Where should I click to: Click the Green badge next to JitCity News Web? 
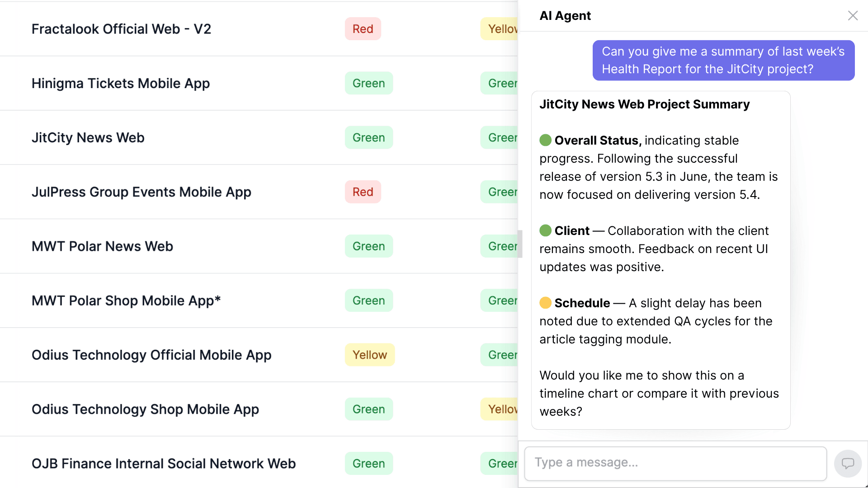368,137
